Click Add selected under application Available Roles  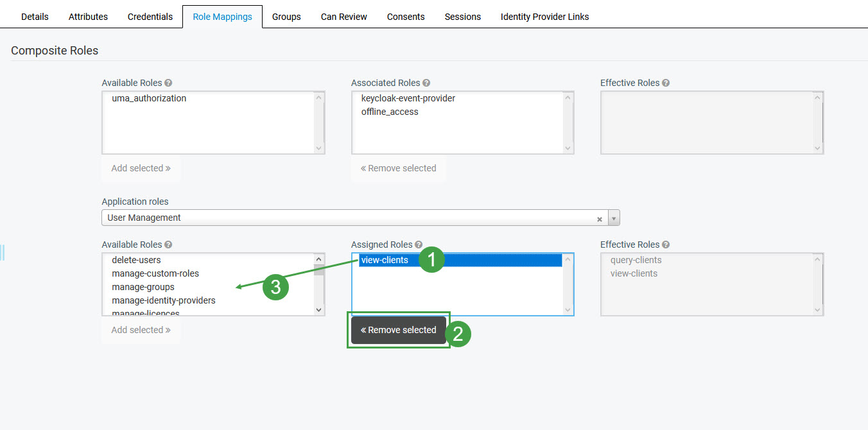(x=141, y=330)
